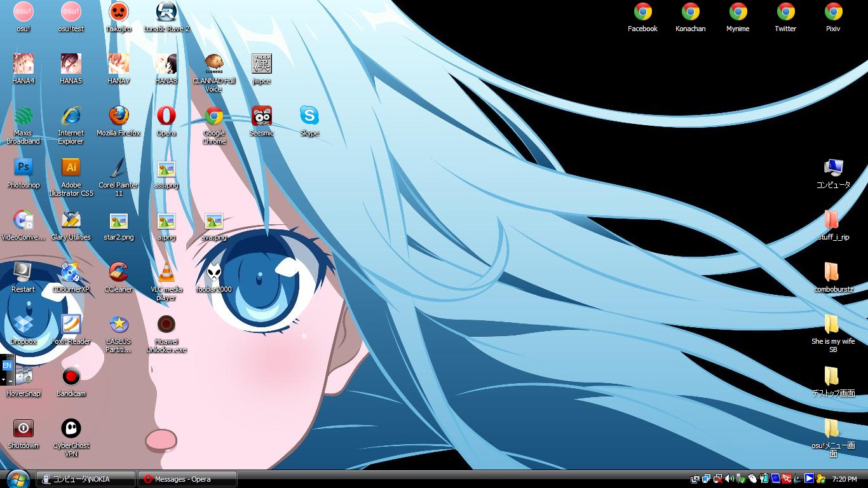This screenshot has width=868, height=488.
Task: Select the HANA4 desktop icon
Action: click(24, 69)
